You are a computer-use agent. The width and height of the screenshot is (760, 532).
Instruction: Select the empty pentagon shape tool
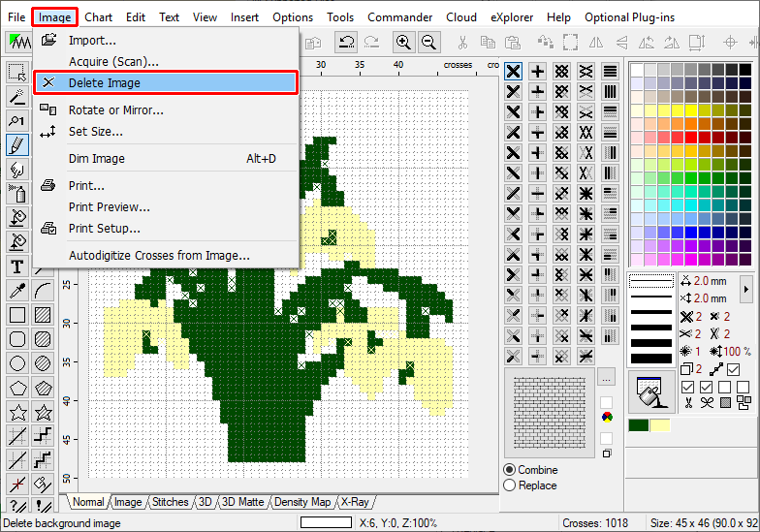point(17,388)
